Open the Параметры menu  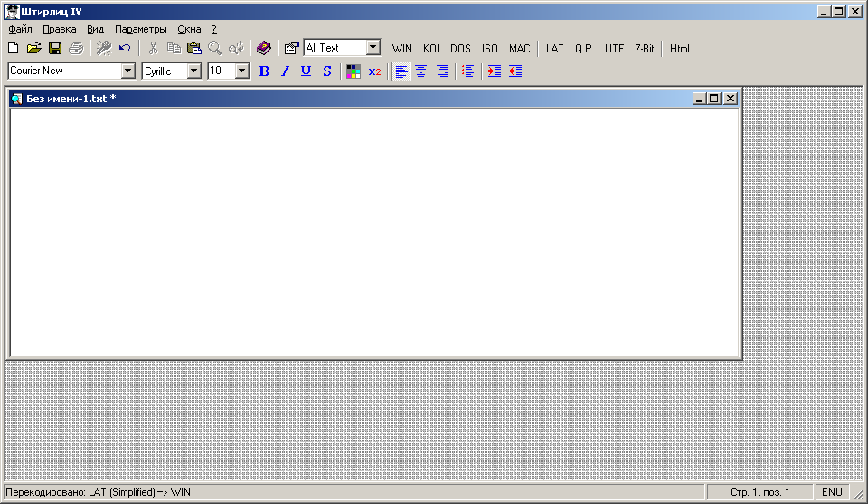tap(141, 29)
